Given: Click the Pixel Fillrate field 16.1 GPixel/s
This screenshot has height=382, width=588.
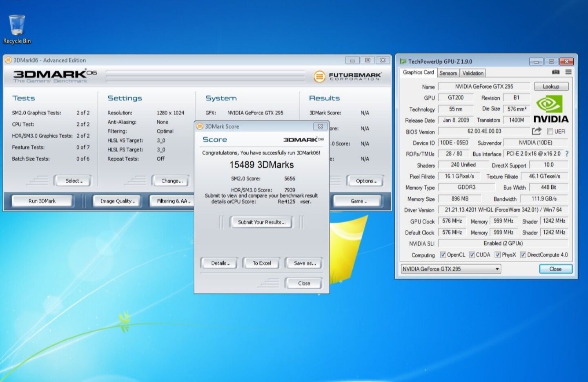Looking at the screenshot, I should tap(459, 176).
